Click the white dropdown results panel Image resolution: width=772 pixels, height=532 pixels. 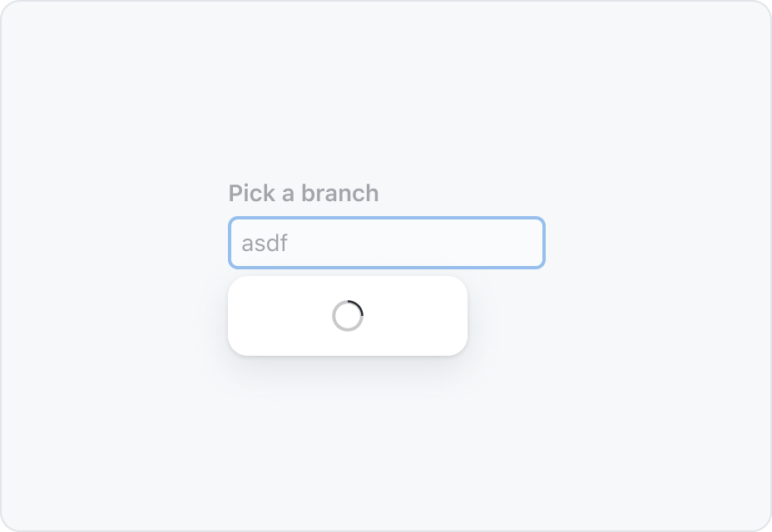pos(348,316)
